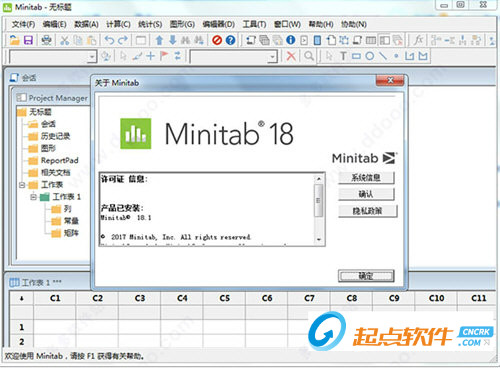Screen dimensions: 500x368
Task: Select the 相关文档 folder
Action: coord(50,172)
